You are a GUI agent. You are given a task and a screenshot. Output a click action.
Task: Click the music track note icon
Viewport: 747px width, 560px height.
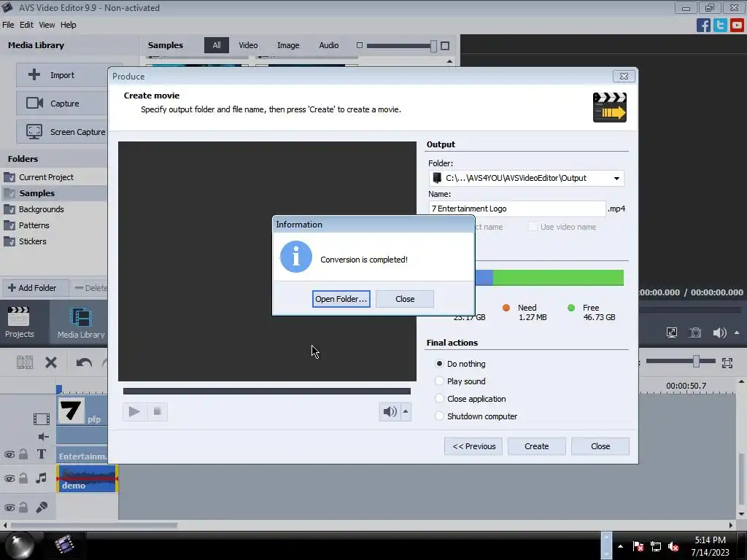coord(42,478)
